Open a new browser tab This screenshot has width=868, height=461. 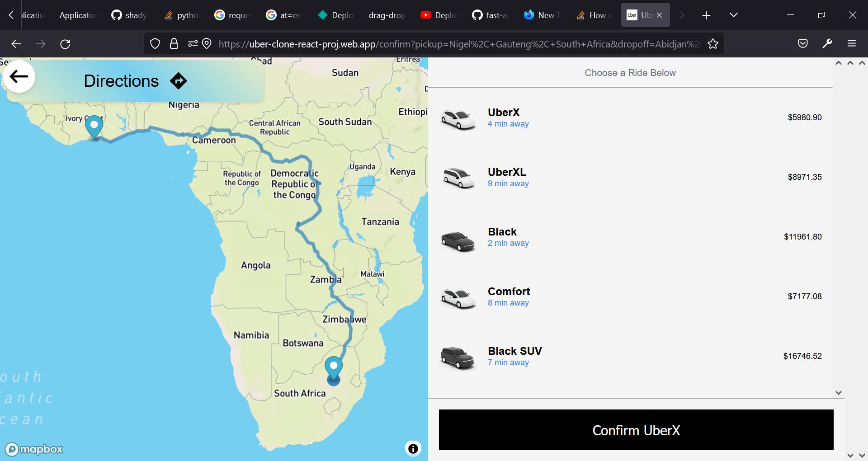coord(706,15)
